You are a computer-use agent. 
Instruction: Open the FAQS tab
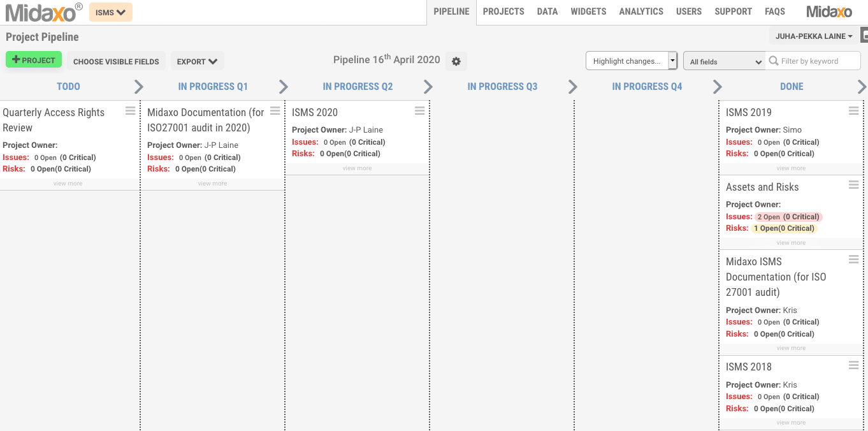tap(775, 11)
